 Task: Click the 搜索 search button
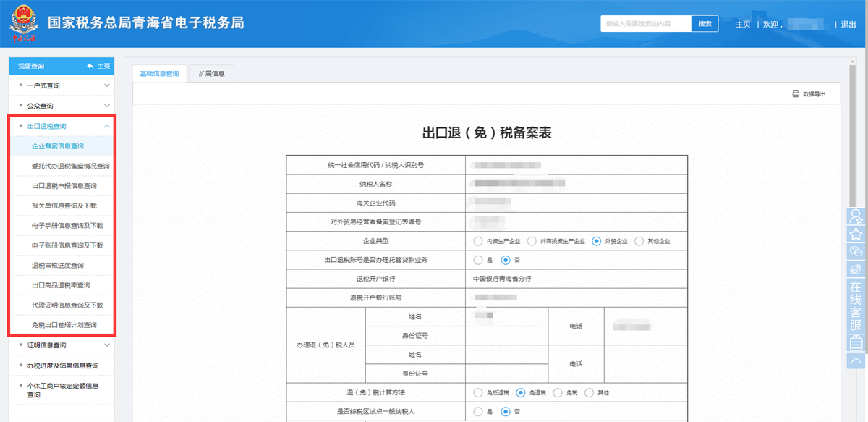pos(705,24)
